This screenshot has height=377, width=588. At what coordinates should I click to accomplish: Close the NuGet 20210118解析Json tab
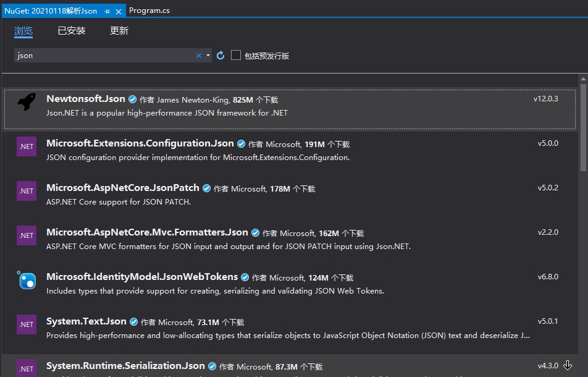[x=119, y=11]
